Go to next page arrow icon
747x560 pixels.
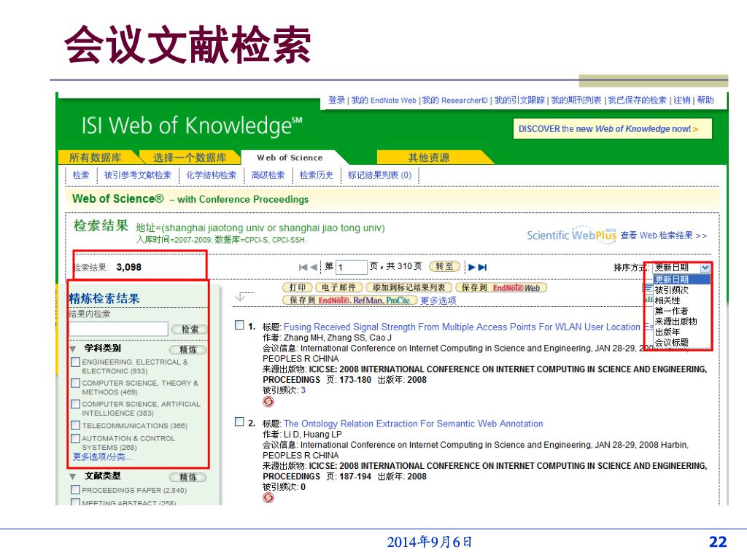[x=472, y=267]
